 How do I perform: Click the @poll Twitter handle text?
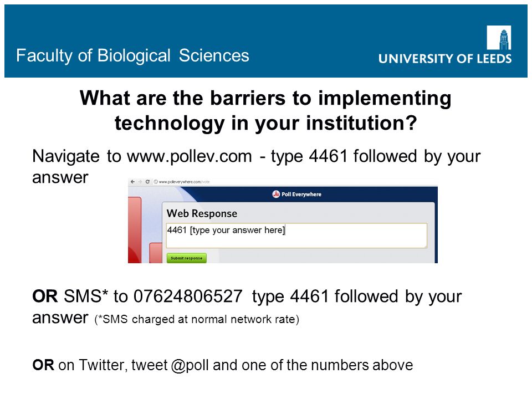[190, 365]
